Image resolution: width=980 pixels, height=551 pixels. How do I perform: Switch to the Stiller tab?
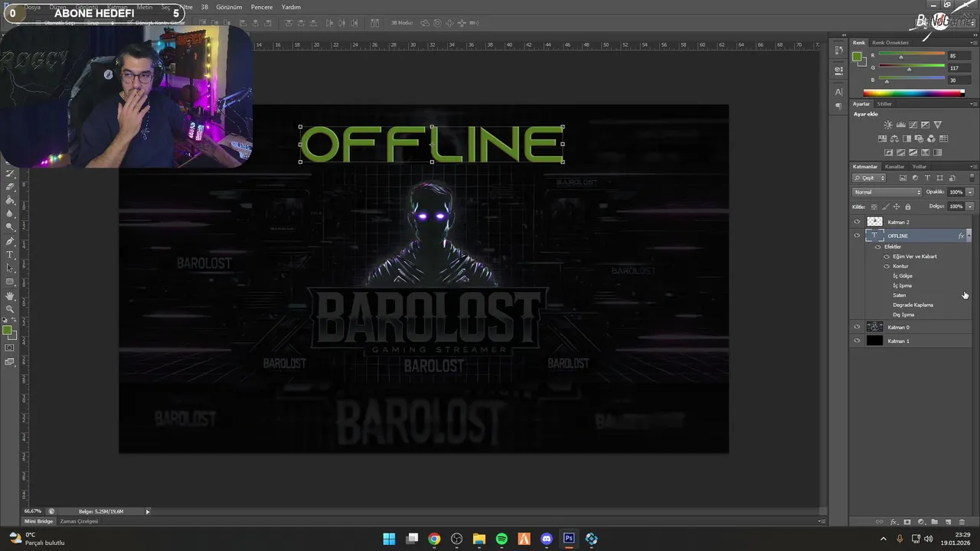coord(884,104)
